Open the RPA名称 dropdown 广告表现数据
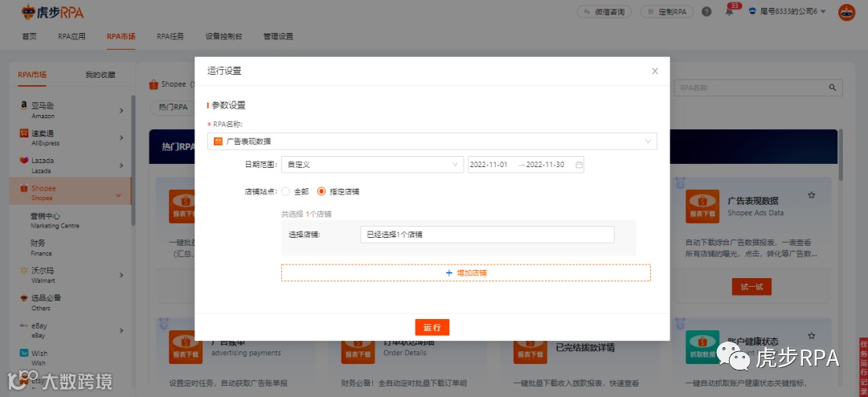This screenshot has height=397, width=868. (432, 141)
